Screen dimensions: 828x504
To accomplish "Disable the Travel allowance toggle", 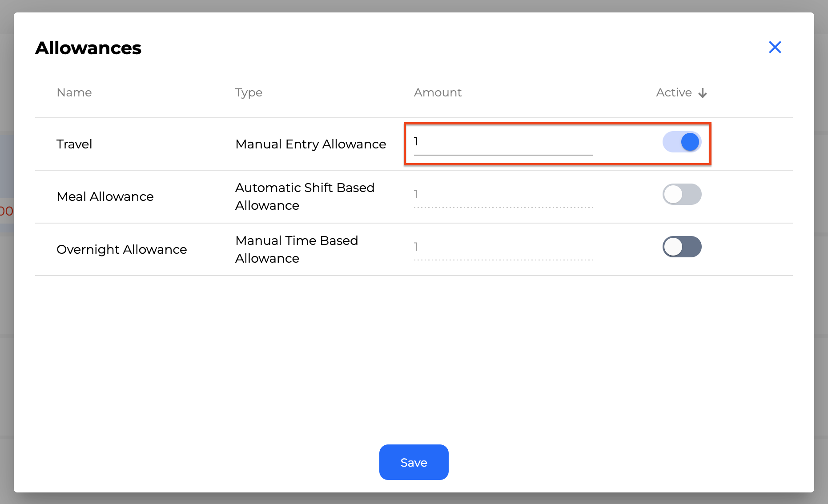I will tap(682, 142).
